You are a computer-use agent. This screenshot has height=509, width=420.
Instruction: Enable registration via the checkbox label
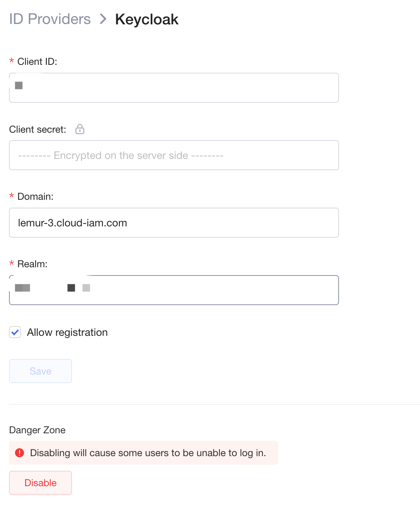tap(67, 332)
